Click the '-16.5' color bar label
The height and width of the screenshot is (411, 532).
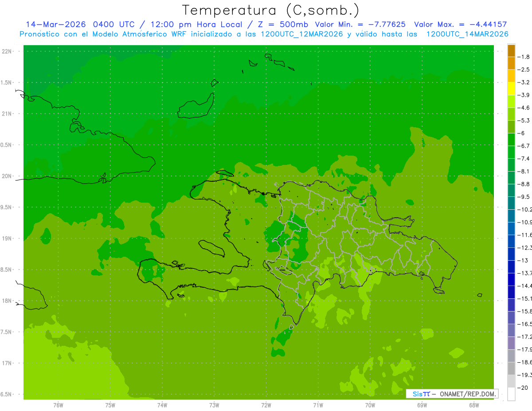click(525, 324)
